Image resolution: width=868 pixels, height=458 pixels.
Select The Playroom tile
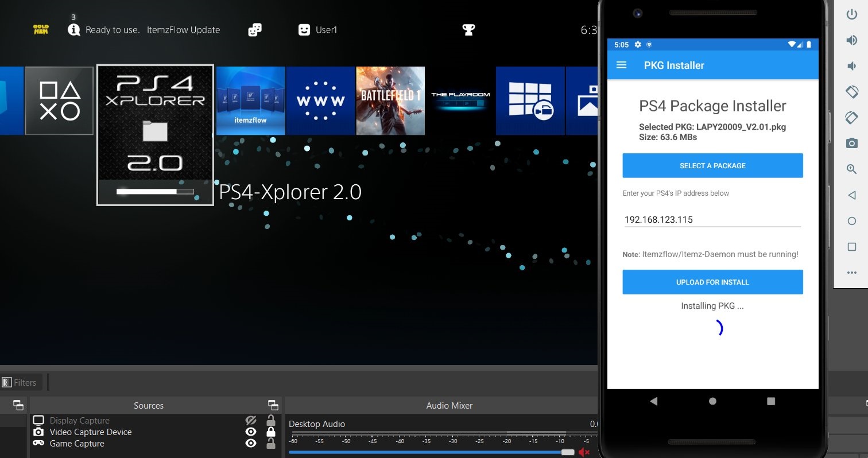[460, 101]
